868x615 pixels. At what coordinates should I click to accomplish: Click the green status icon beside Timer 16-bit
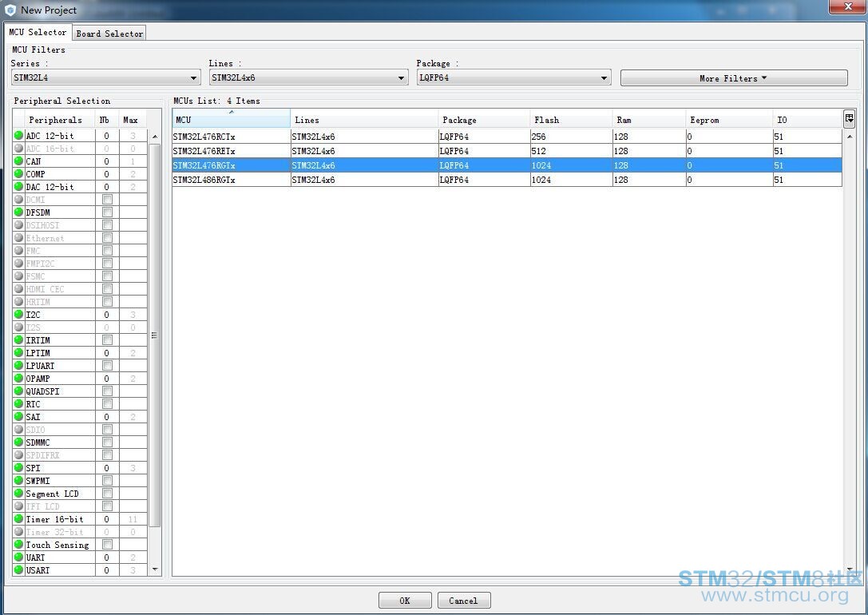(x=19, y=518)
